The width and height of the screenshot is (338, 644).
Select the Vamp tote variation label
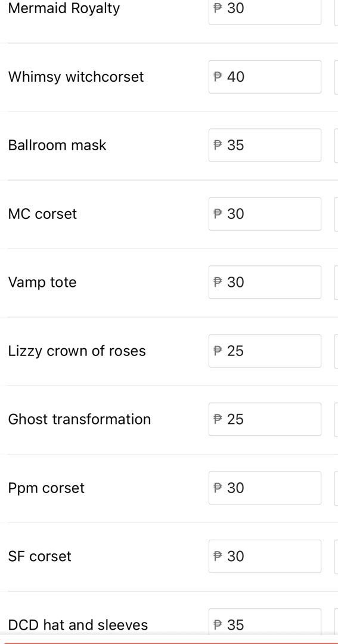click(42, 282)
